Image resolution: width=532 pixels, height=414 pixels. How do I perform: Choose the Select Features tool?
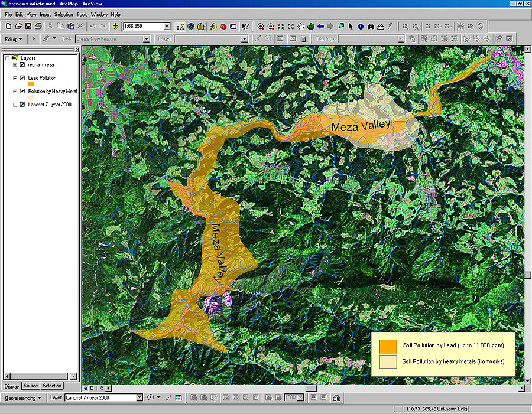tap(340, 26)
